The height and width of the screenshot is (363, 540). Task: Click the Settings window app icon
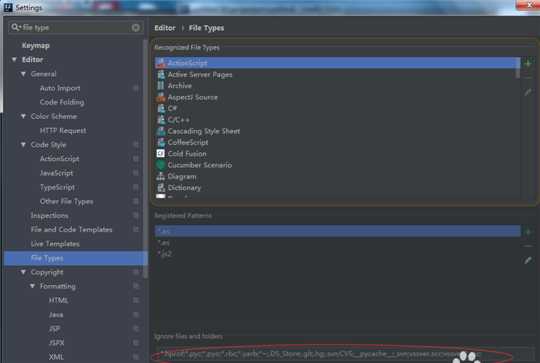pos(8,7)
